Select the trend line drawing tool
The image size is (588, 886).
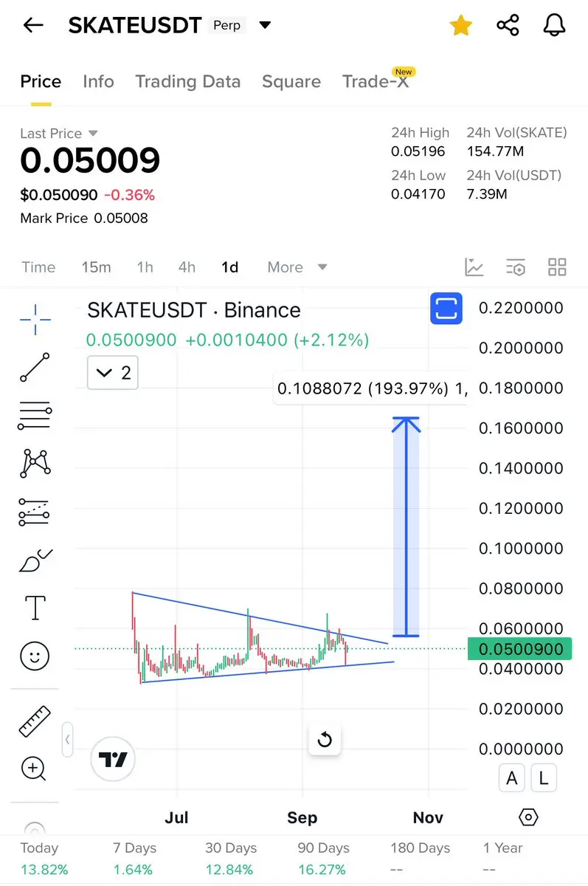pyautogui.click(x=35, y=367)
